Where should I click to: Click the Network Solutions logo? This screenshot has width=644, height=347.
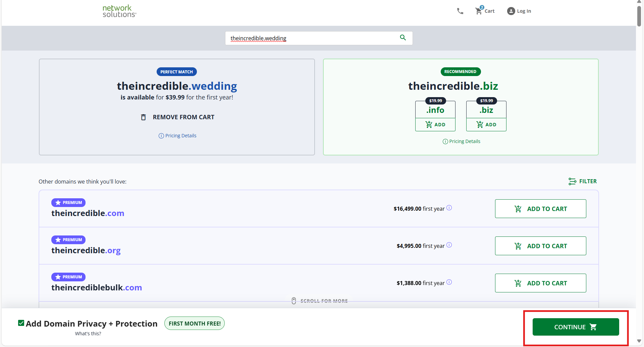[119, 11]
